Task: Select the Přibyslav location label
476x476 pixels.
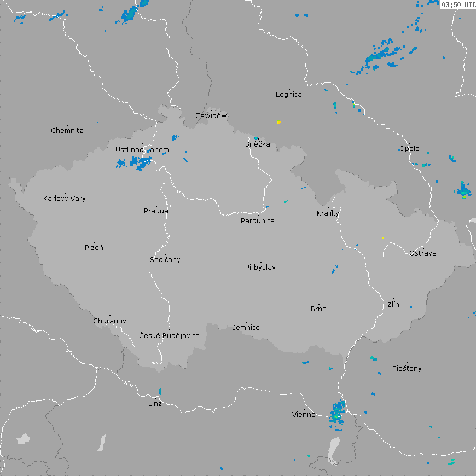Action: pos(260,268)
